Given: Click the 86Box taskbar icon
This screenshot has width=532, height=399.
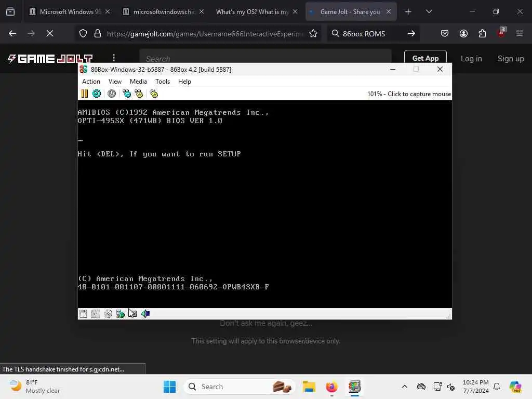Looking at the screenshot, I should 354,387.
